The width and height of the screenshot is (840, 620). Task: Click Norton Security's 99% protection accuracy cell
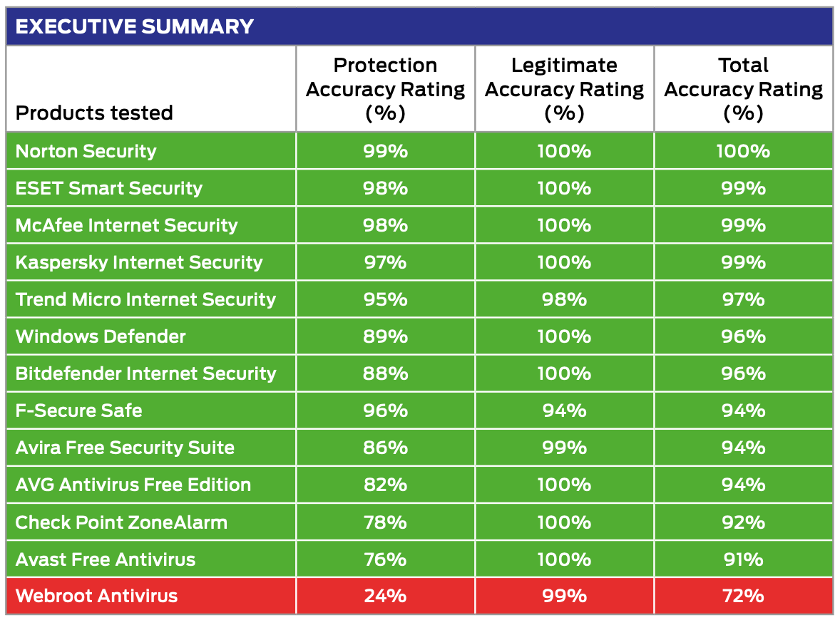click(385, 151)
